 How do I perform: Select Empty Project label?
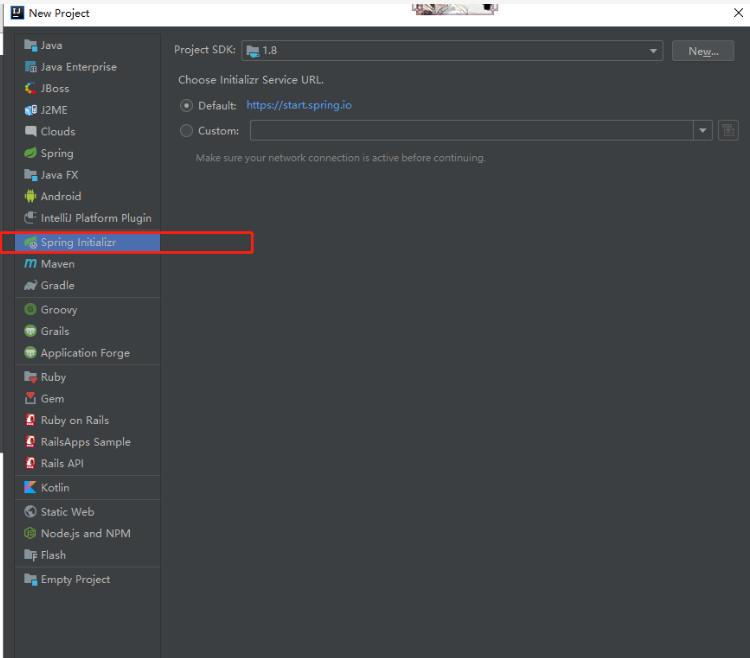pyautogui.click(x=76, y=580)
